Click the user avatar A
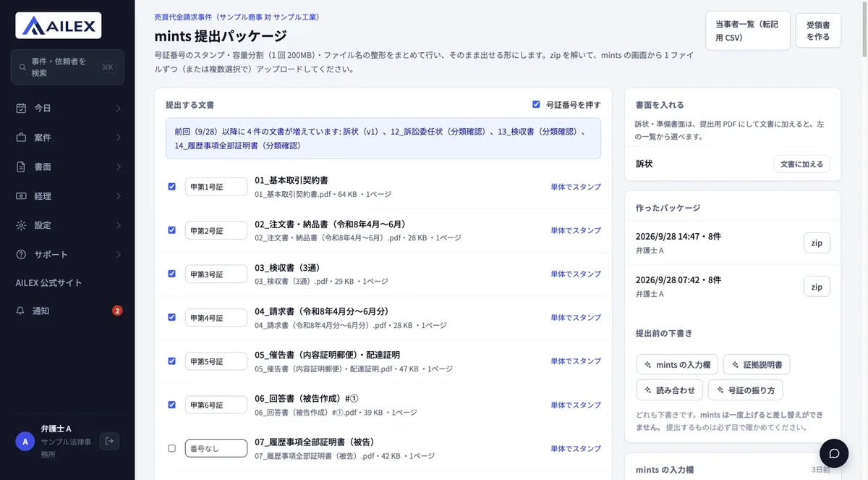Screen dimensions: 868x480 25,441
